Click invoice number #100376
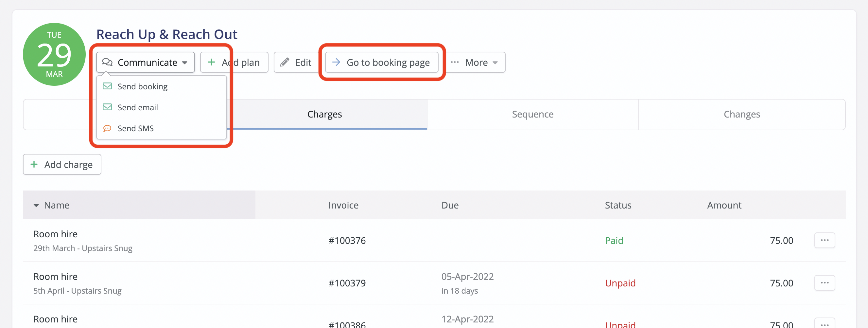868x328 pixels. click(x=347, y=241)
